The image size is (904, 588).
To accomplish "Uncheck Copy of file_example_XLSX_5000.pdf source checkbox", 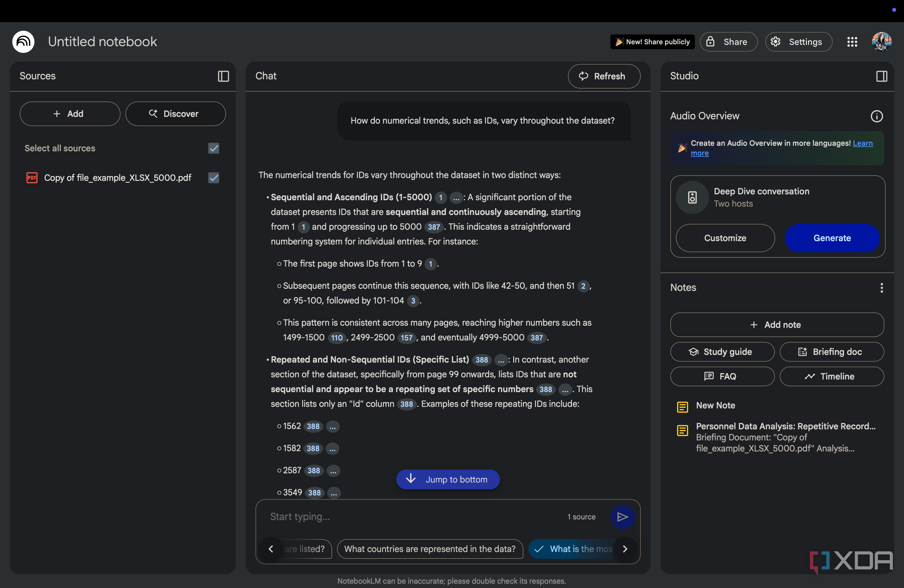I will click(x=214, y=178).
